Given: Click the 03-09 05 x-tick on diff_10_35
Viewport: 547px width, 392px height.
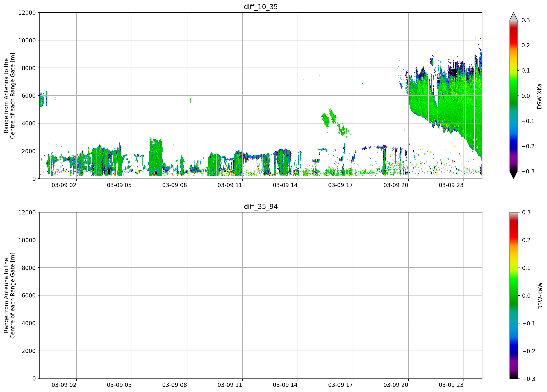Looking at the screenshot, I should (x=119, y=185).
